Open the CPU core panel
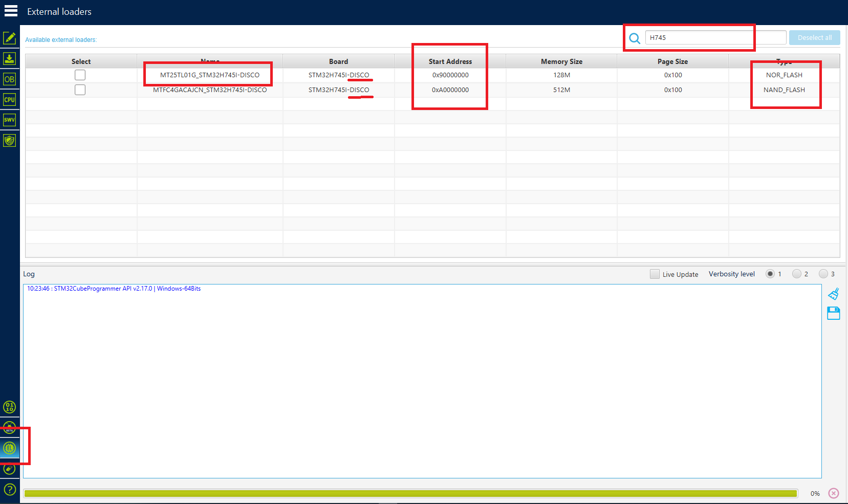This screenshot has height=504, width=848. tap(10, 99)
